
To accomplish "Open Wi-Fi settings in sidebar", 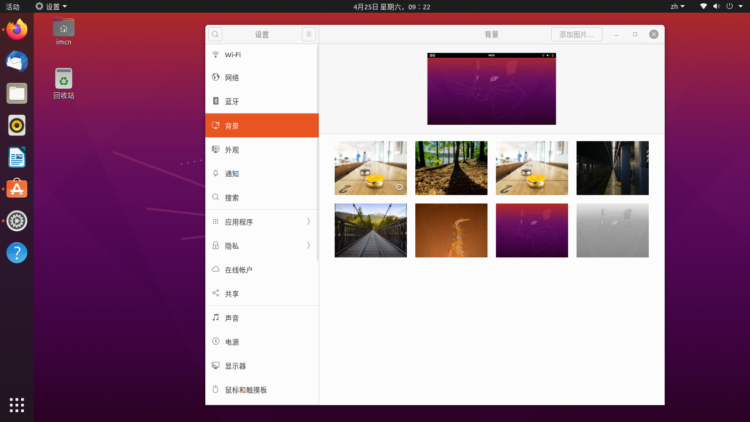I will [x=232, y=54].
